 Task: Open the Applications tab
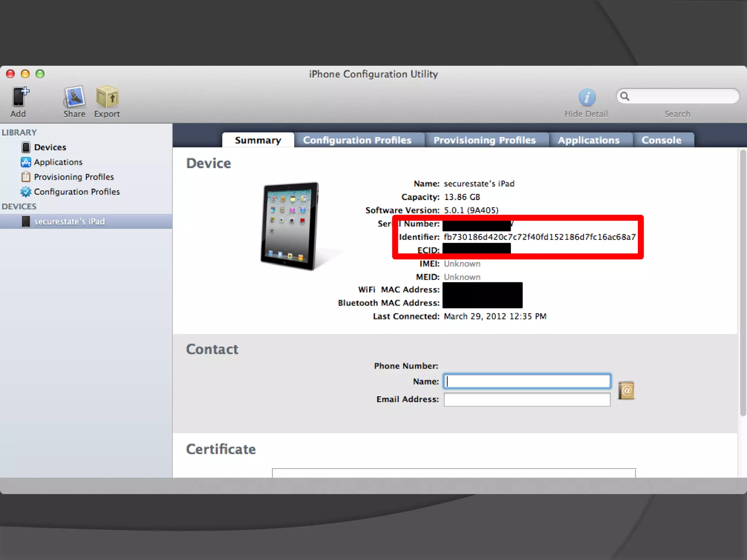pos(588,140)
